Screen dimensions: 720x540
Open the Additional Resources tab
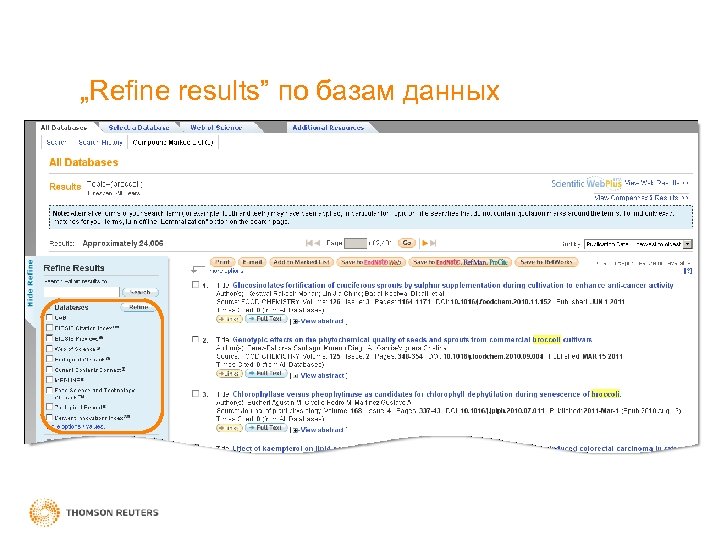[328, 128]
